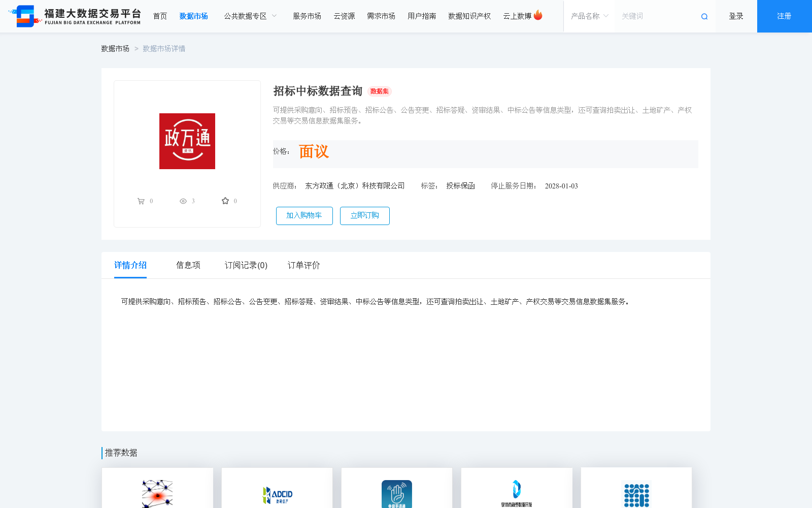Screen dimensions: 812x508
Task: Switch to the 订单评价 tab
Action: click(304, 265)
